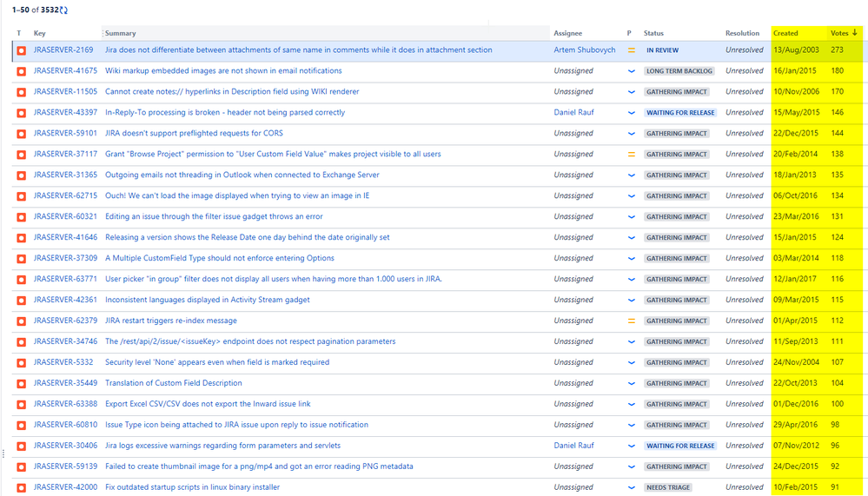Open 'Translation of Custom Field Description' summary
Image resolution: width=868 pixels, height=496 pixels.
point(173,383)
